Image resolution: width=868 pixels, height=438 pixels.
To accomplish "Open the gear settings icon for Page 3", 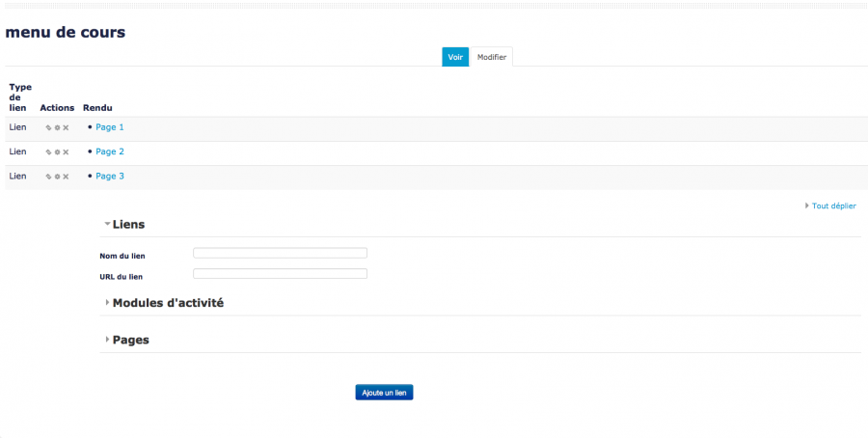I will (57, 177).
